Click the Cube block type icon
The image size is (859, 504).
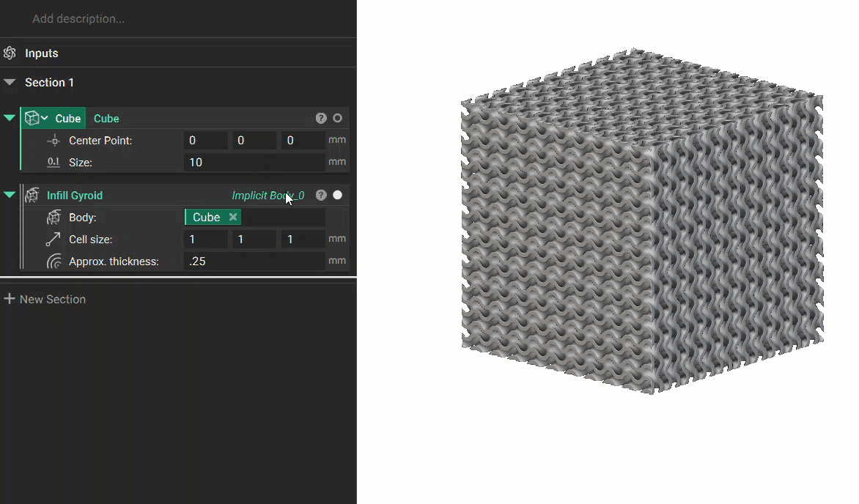tap(32, 119)
